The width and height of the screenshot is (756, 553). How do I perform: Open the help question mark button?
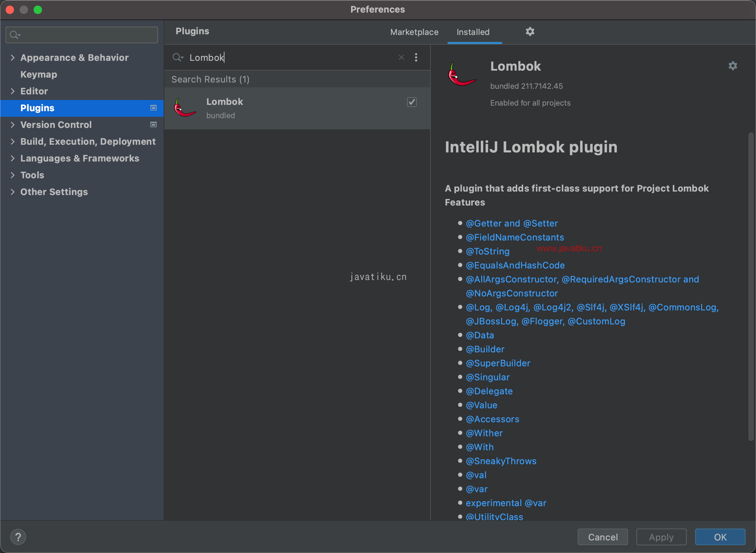pos(18,537)
